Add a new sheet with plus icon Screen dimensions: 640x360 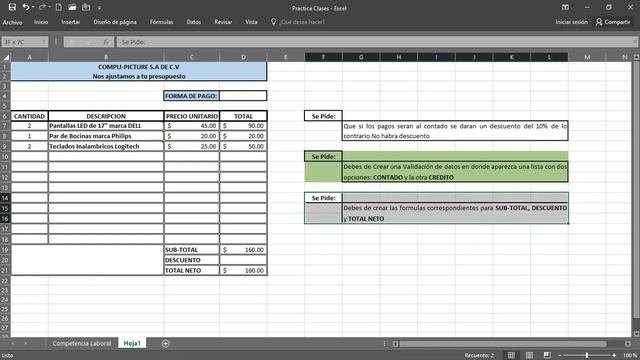[x=165, y=344]
